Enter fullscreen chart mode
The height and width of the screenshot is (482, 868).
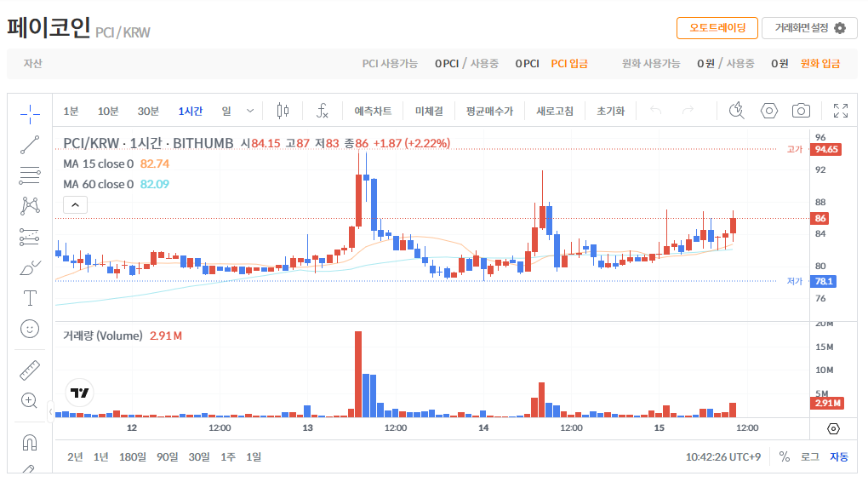(841, 111)
